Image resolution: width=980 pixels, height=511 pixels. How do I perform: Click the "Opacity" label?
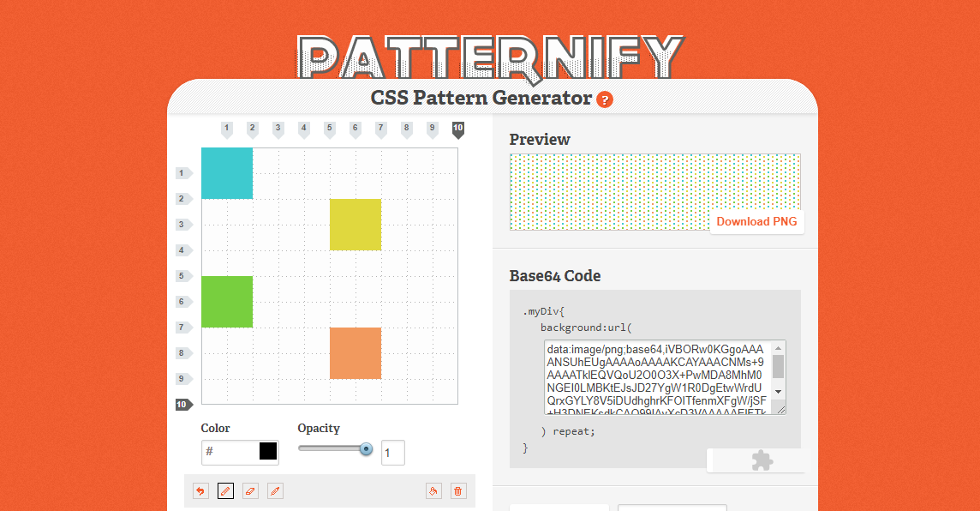point(319,429)
